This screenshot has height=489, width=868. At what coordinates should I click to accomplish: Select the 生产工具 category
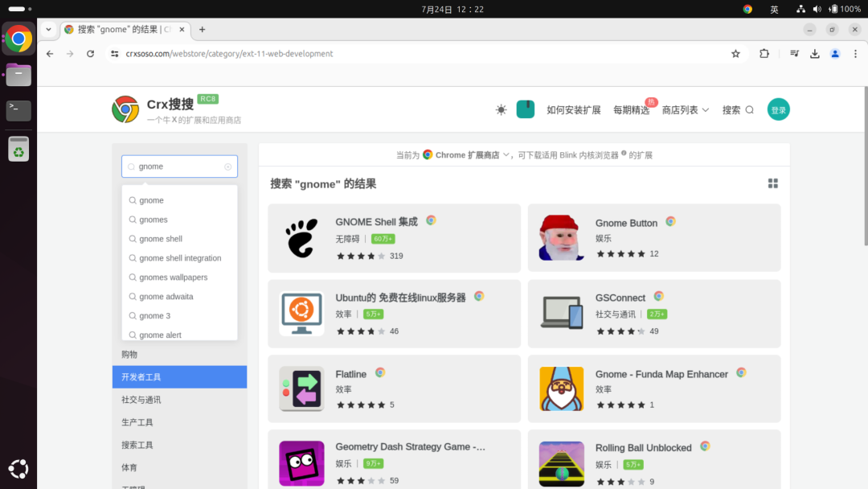coord(179,422)
